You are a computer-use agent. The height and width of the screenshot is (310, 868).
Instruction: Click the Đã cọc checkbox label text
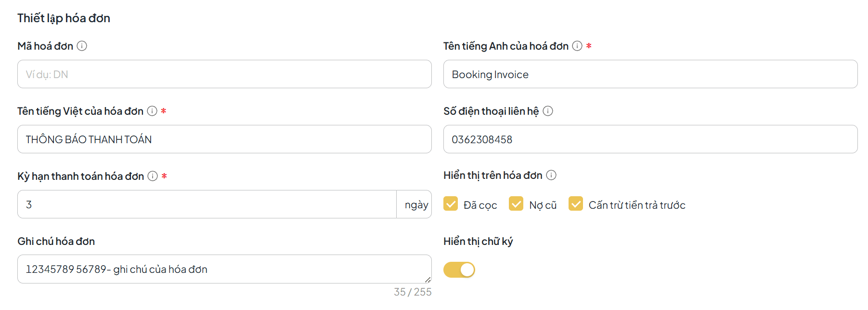480,205
